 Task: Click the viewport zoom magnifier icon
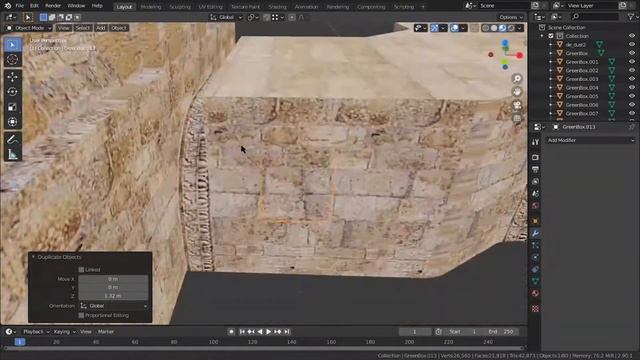517,78
